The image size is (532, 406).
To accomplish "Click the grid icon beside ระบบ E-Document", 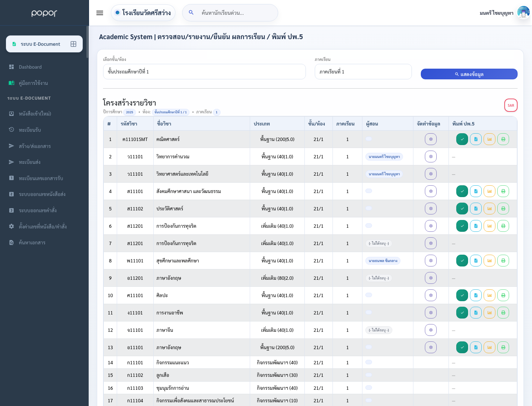I will (74, 44).
